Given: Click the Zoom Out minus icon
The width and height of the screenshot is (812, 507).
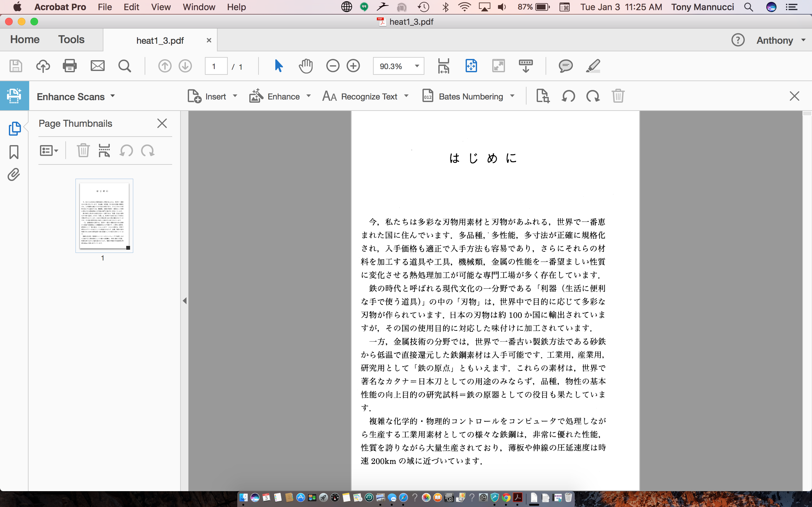Looking at the screenshot, I should pos(332,66).
